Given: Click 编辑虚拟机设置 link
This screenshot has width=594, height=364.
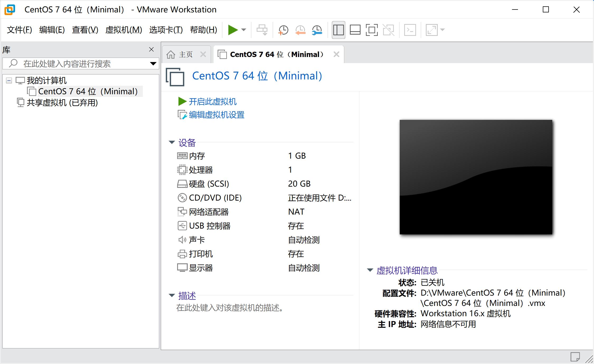Looking at the screenshot, I should click(216, 115).
